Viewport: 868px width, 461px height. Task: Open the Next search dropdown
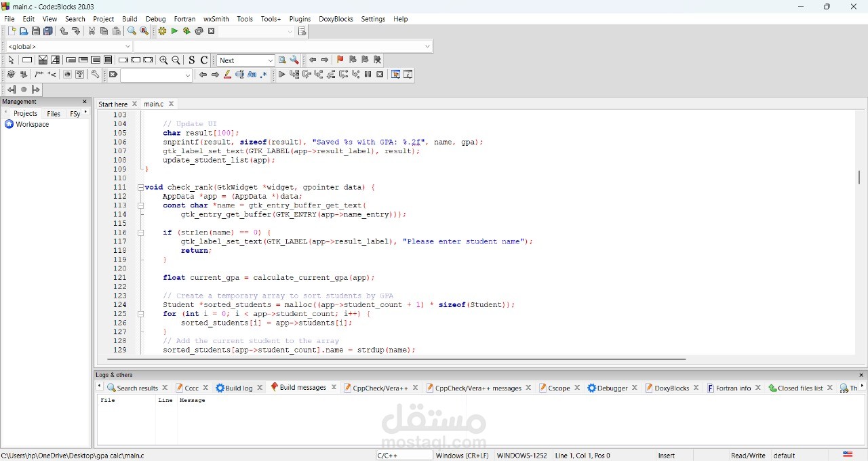coord(245,60)
